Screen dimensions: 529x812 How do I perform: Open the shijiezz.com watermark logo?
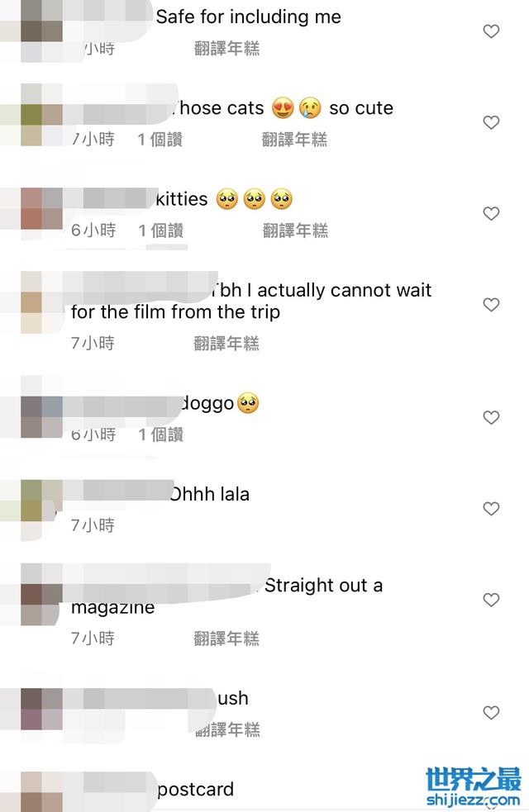tap(473, 787)
